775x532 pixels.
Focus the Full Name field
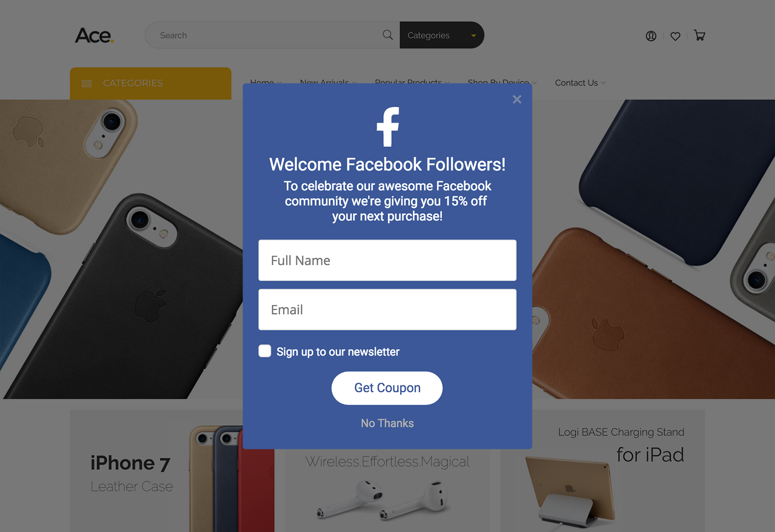tap(387, 260)
